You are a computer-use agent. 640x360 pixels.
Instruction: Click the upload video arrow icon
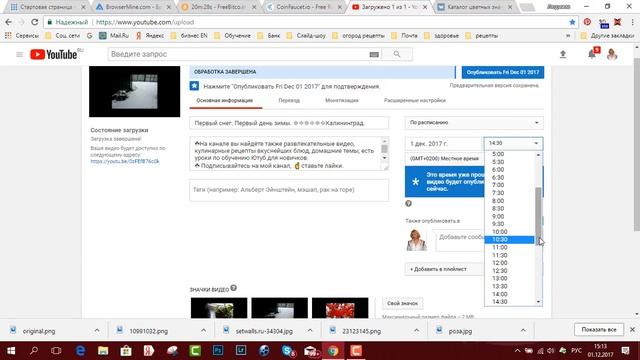(563, 54)
